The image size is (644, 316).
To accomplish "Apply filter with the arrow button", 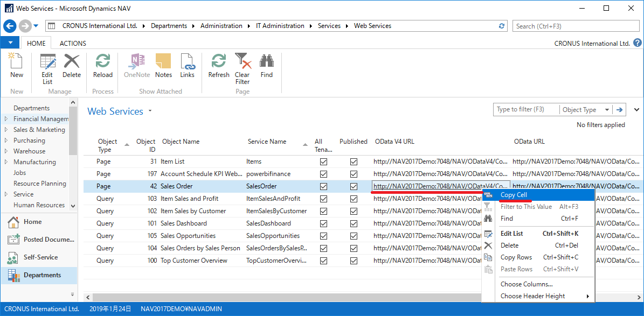I will tap(619, 110).
